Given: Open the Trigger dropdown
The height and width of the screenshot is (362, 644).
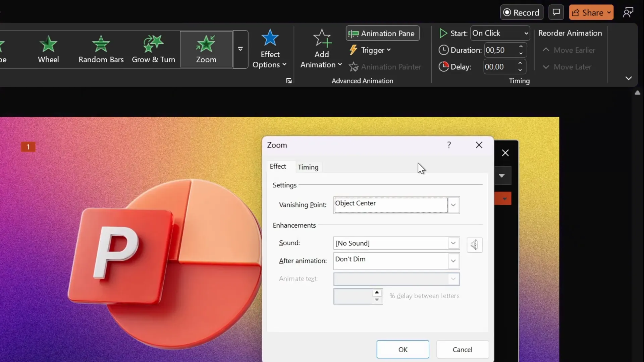Looking at the screenshot, I should pos(370,50).
